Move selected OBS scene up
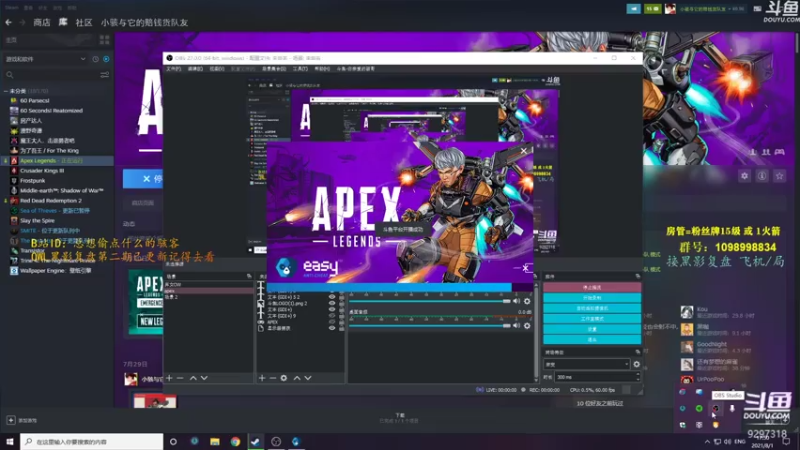Screen dimensions: 800x450 [x=193, y=378]
